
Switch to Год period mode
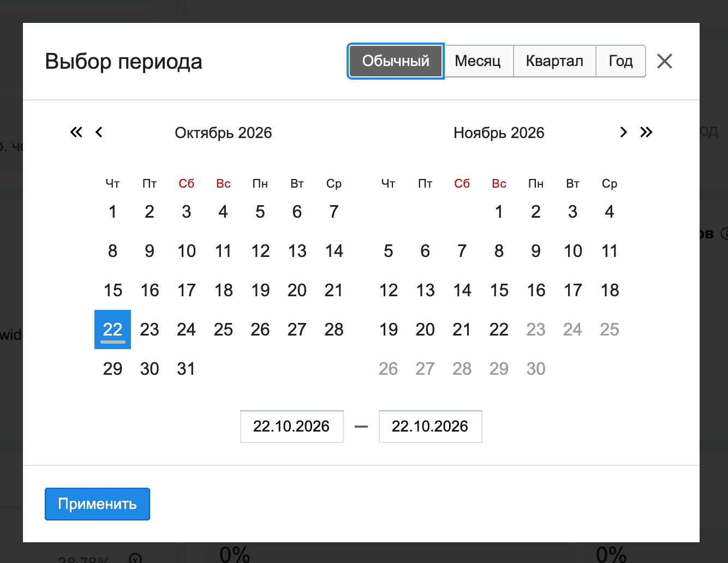pos(621,61)
